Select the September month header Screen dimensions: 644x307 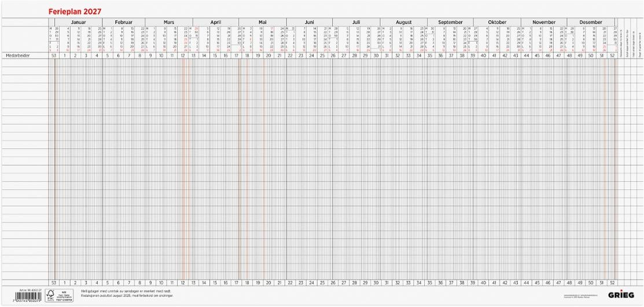pyautogui.click(x=451, y=22)
